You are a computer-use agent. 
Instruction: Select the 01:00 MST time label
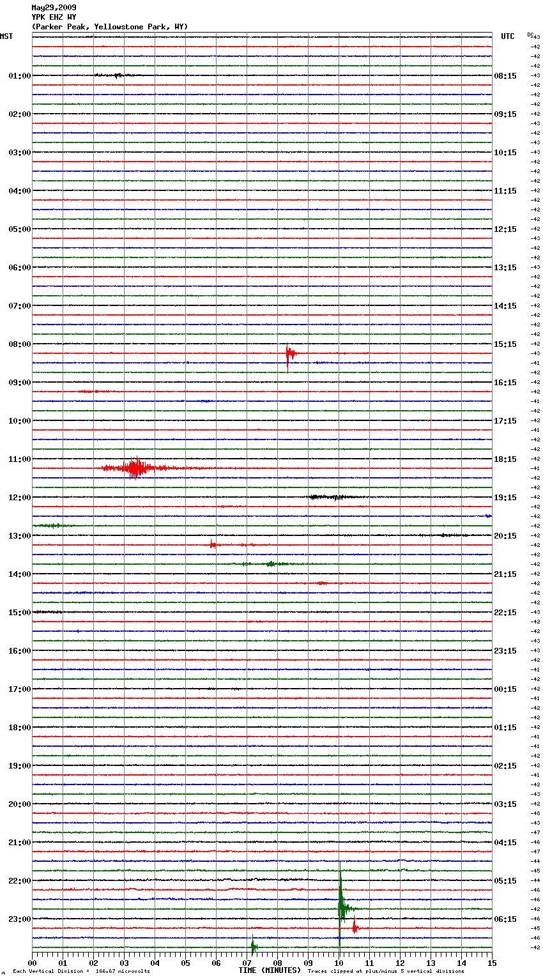tap(19, 76)
